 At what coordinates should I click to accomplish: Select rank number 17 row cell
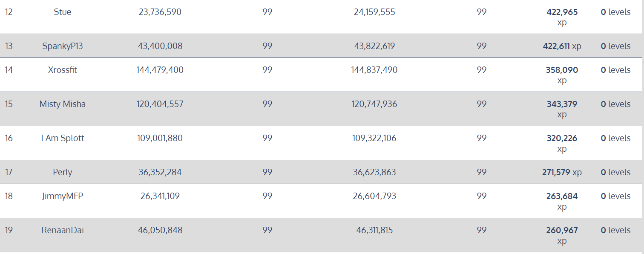(9, 172)
